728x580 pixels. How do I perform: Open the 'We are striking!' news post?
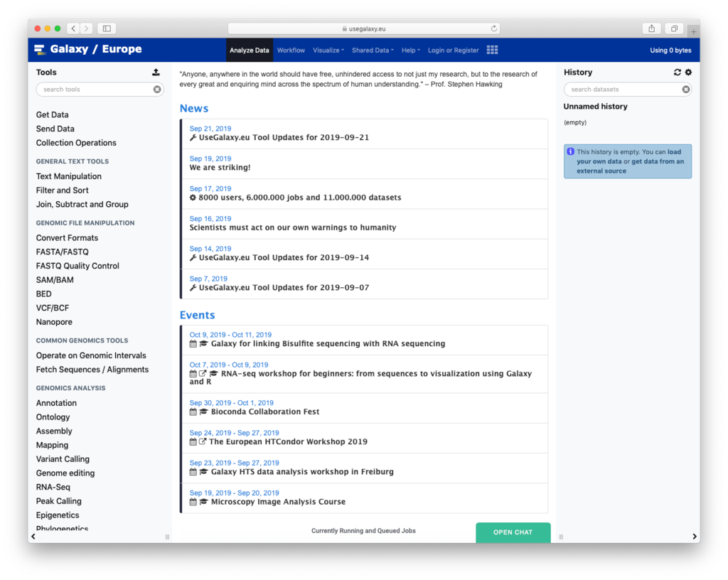tap(220, 168)
